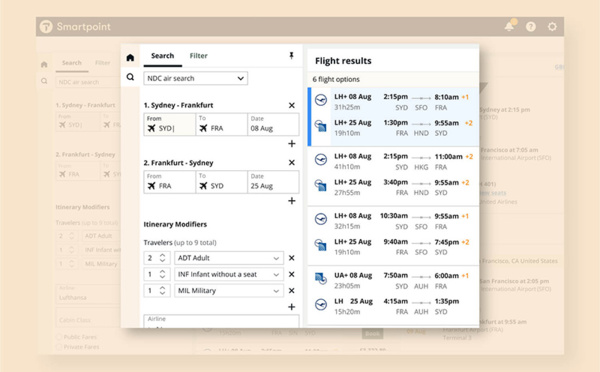Click background home icon behind panel
Image resolution: width=600 pixels, height=372 pixels.
44,64
